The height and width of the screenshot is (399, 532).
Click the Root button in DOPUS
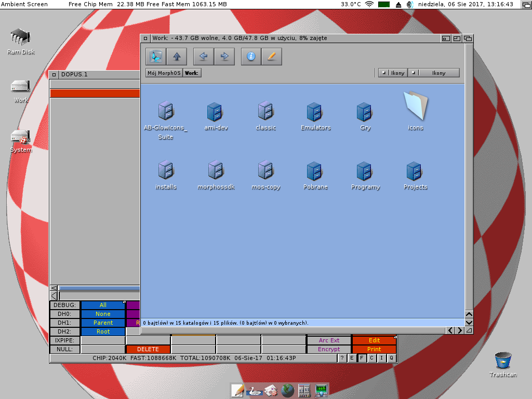(x=103, y=331)
